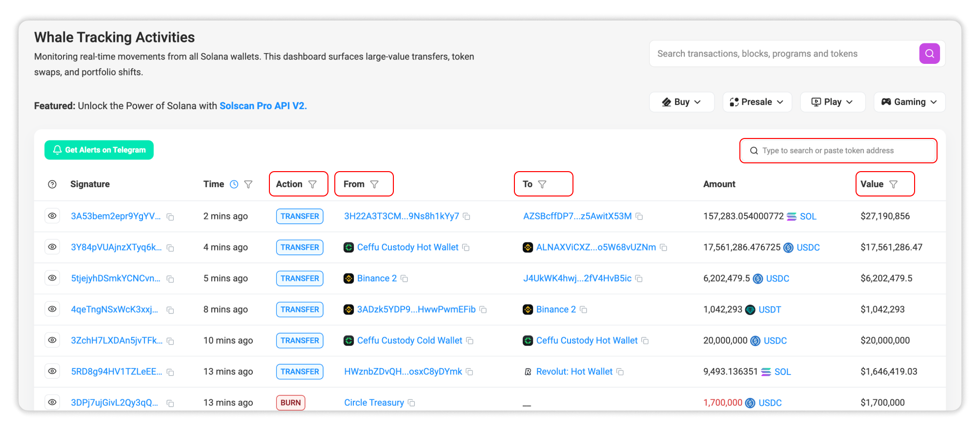The width and height of the screenshot is (980, 431).
Task: Click the From column filter icon
Action: [374, 184]
